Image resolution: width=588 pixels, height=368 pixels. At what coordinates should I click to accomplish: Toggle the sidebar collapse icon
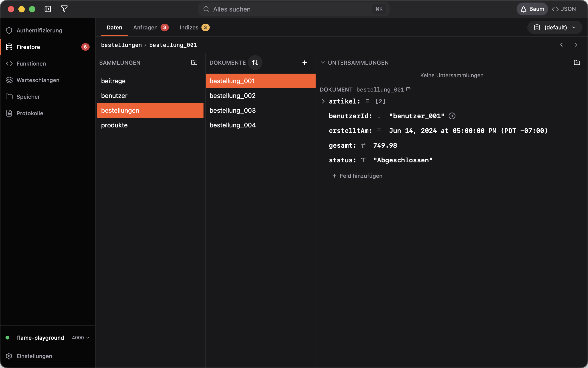pos(48,9)
